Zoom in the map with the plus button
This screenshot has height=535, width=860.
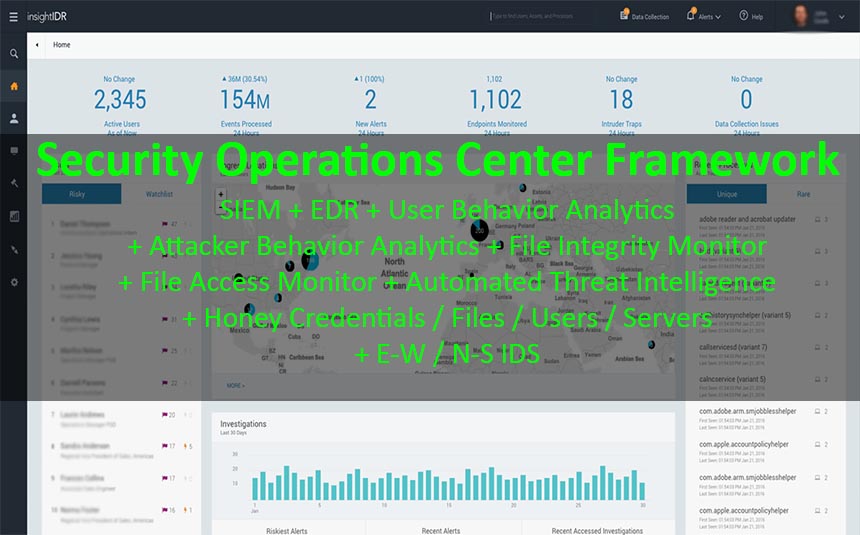point(220,194)
